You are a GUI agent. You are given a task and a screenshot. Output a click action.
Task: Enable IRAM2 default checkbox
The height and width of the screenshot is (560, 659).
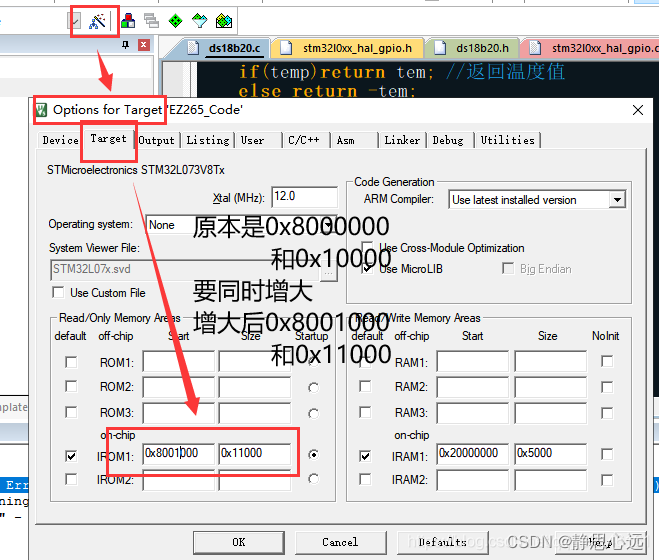pos(365,479)
